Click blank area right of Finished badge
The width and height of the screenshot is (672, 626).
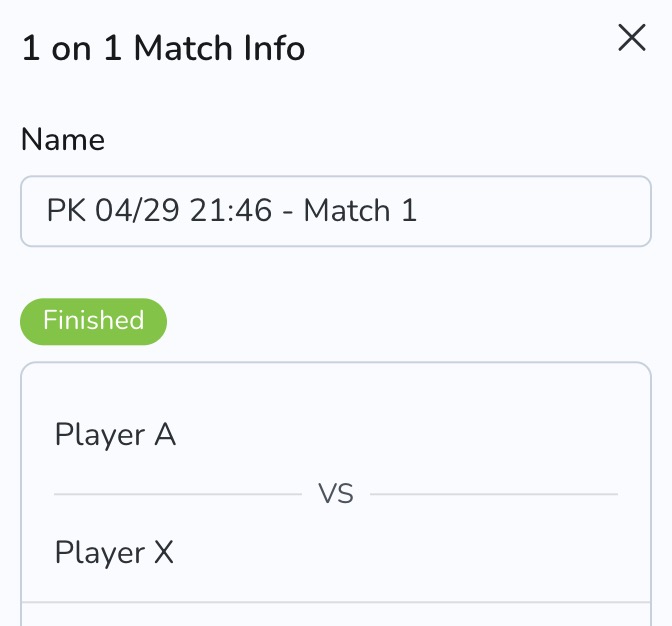(400, 321)
